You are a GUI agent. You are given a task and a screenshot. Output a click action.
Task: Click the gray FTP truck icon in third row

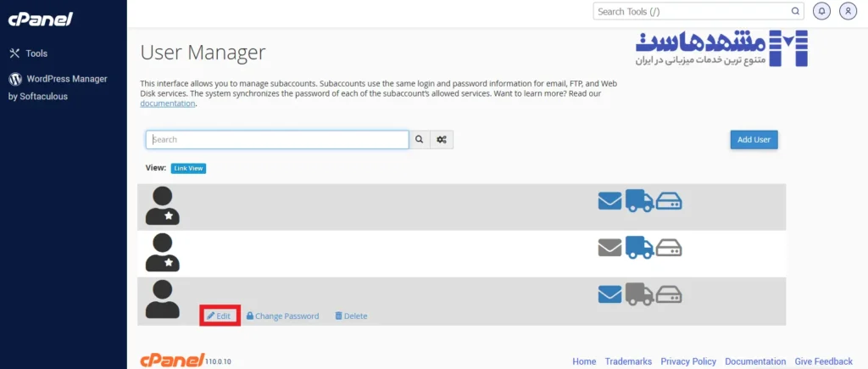point(640,294)
